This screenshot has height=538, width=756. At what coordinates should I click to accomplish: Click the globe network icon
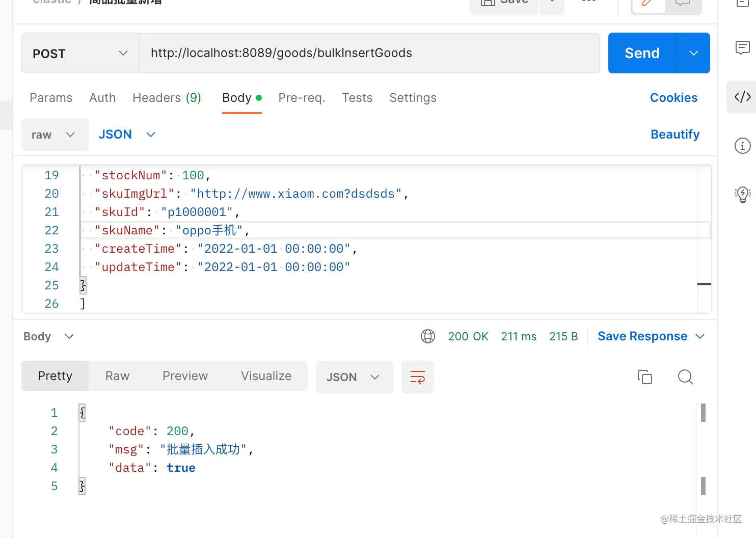click(428, 336)
